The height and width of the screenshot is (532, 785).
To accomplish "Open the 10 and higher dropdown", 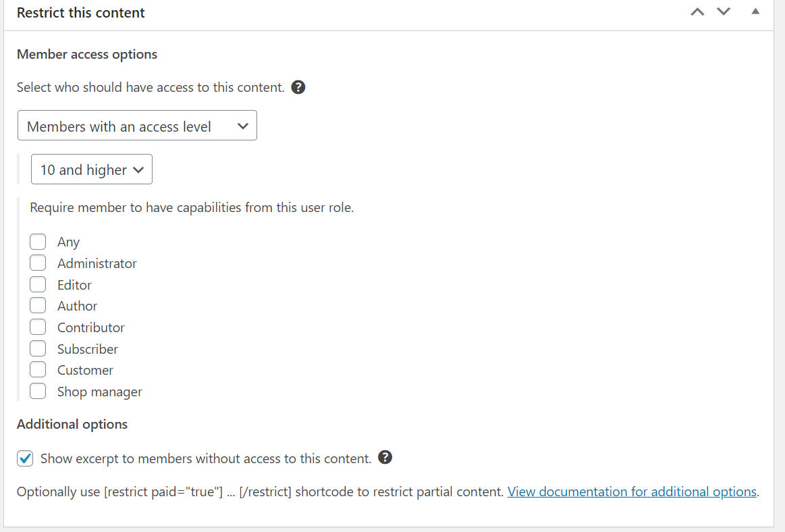I will pyautogui.click(x=92, y=169).
